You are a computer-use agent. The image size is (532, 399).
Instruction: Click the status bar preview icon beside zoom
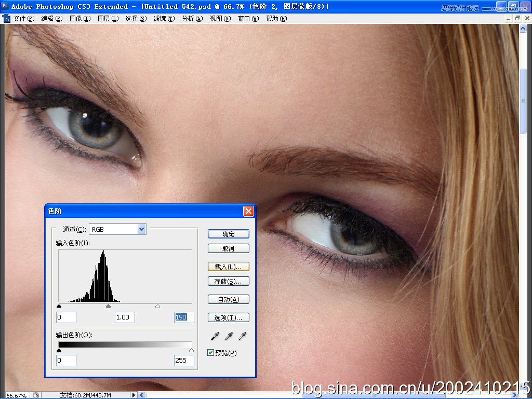(36, 395)
